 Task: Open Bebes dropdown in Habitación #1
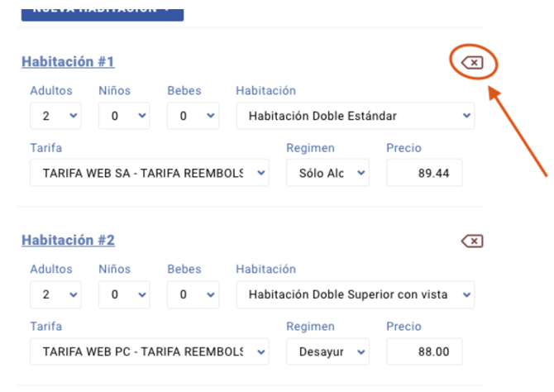coord(193,116)
